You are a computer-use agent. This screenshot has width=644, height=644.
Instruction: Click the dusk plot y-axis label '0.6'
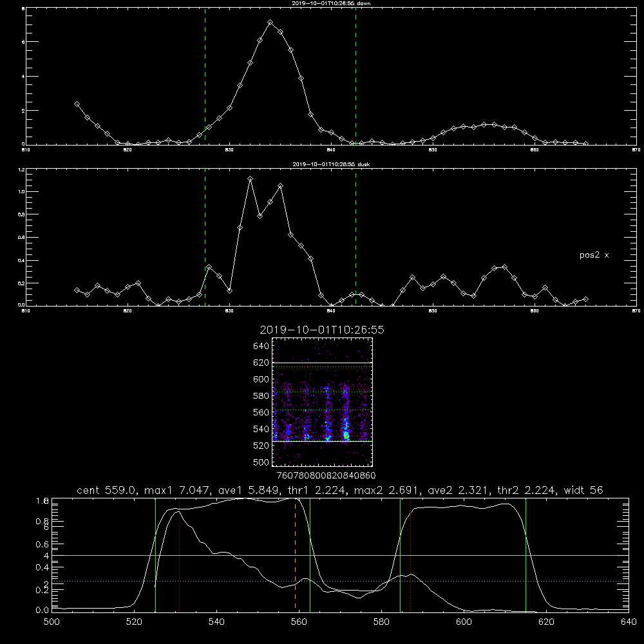21,238
